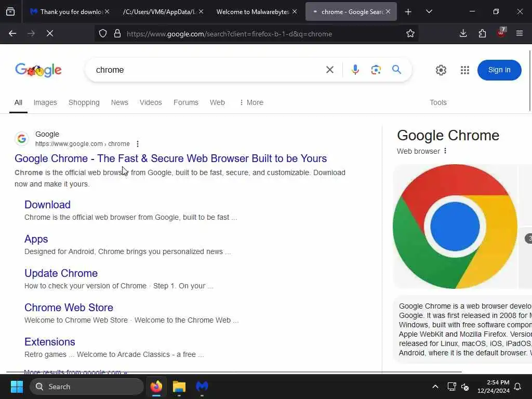Screen dimensions: 532x399
Task: Open notifications bell in taskbar
Action: pyautogui.click(x=518, y=387)
